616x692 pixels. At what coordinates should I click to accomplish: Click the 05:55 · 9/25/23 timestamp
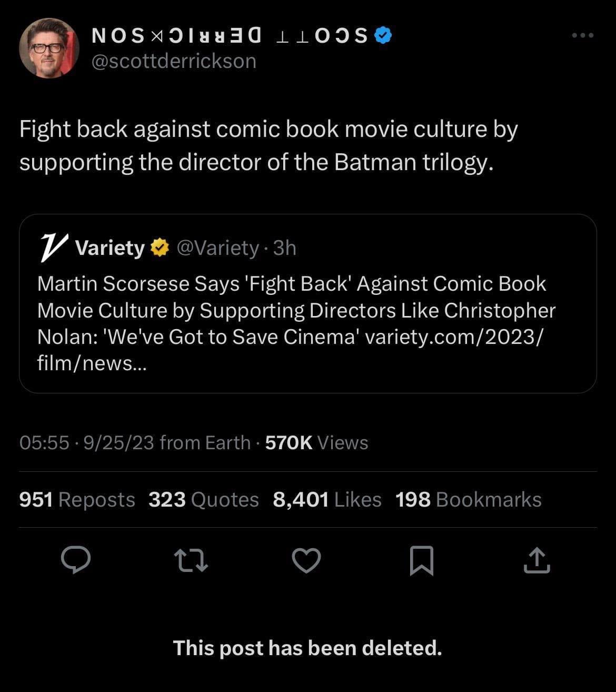tap(86, 443)
